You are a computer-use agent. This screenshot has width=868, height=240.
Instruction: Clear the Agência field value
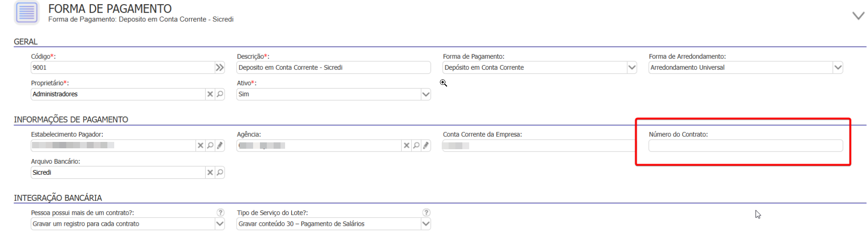(x=406, y=146)
